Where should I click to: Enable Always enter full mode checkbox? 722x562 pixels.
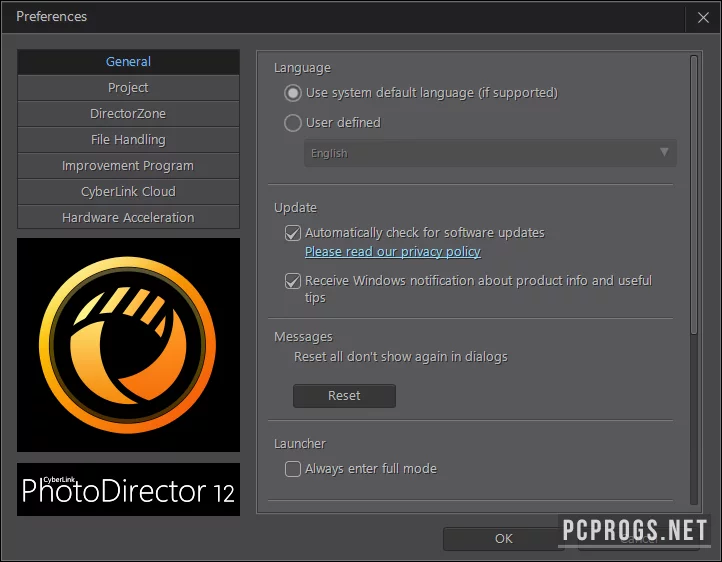(x=293, y=469)
